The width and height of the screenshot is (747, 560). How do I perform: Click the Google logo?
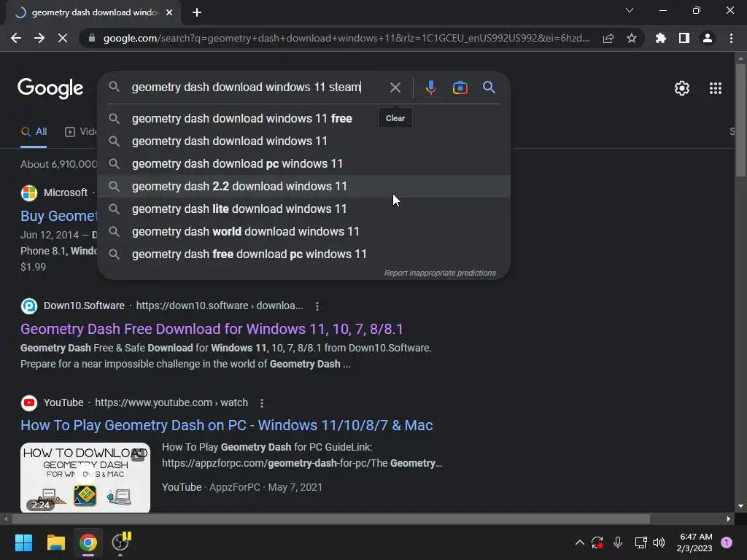50,88
